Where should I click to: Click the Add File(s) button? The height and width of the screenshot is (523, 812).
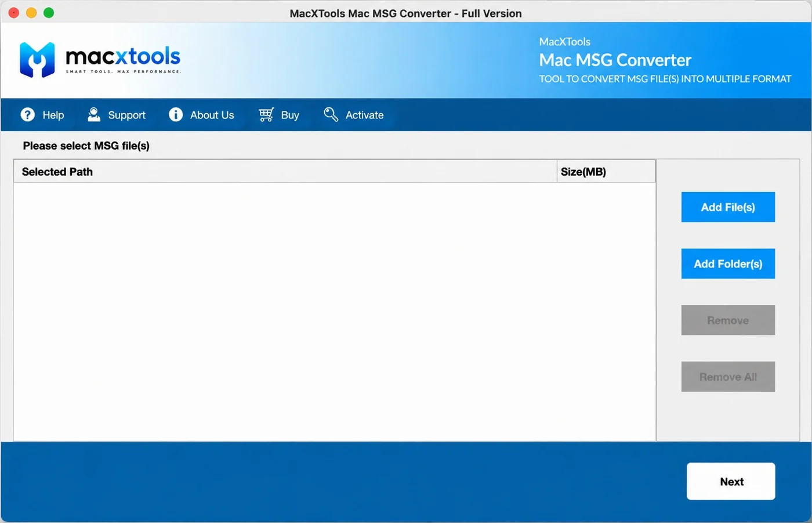coord(728,207)
